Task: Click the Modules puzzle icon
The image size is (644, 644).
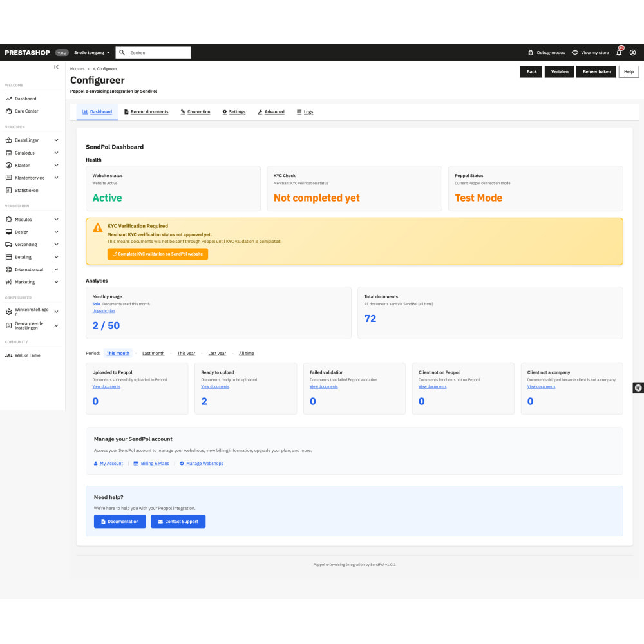Action: 8,220
